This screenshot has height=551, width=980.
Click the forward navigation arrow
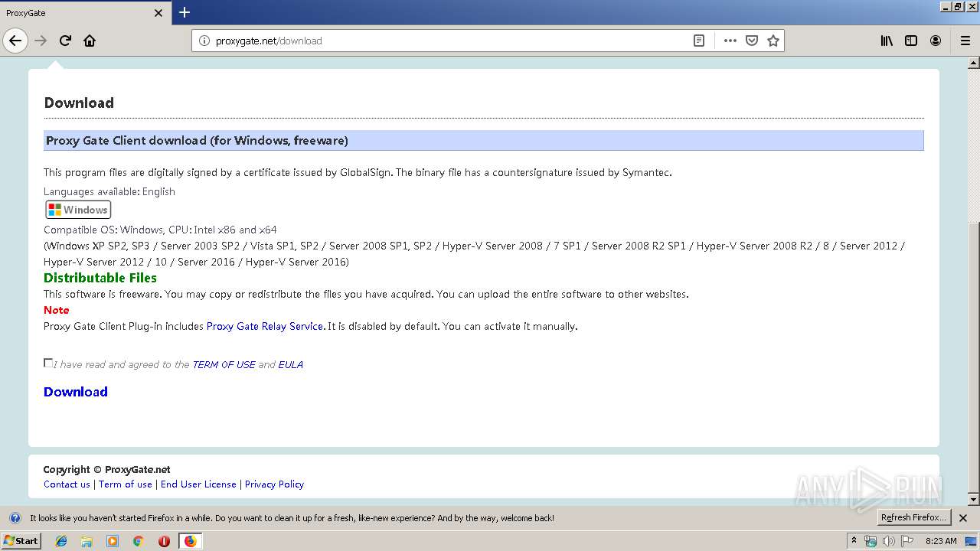point(41,41)
